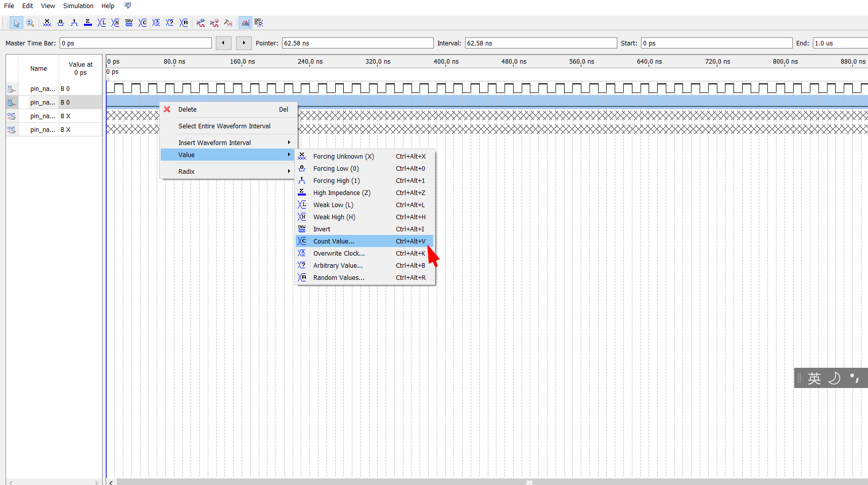
Task: Open the Help menu
Action: 108,6
